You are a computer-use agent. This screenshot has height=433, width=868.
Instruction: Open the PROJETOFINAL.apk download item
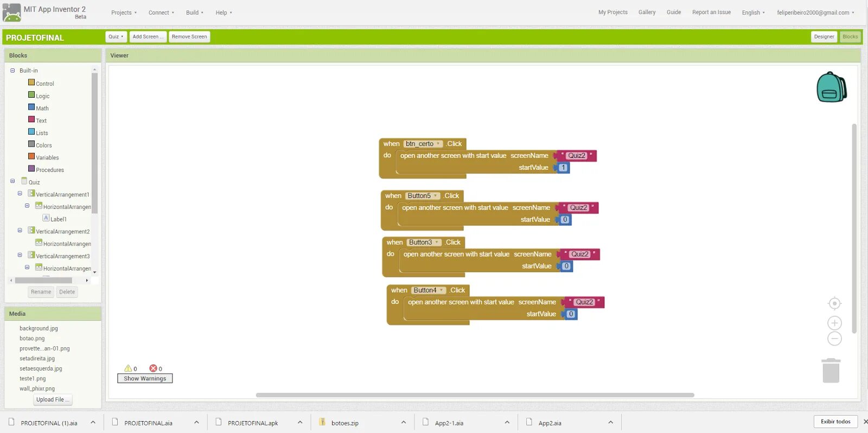click(253, 423)
